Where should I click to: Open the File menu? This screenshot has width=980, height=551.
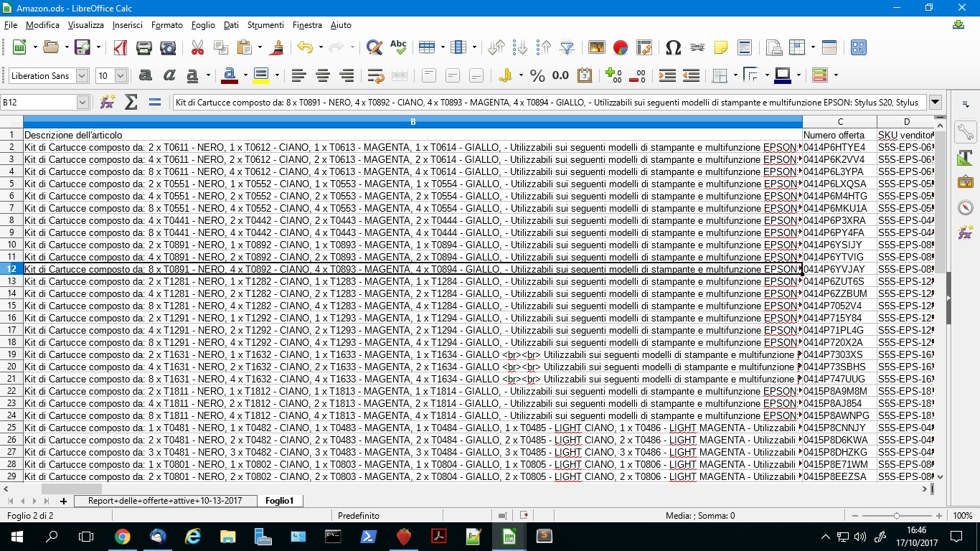pyautogui.click(x=11, y=24)
